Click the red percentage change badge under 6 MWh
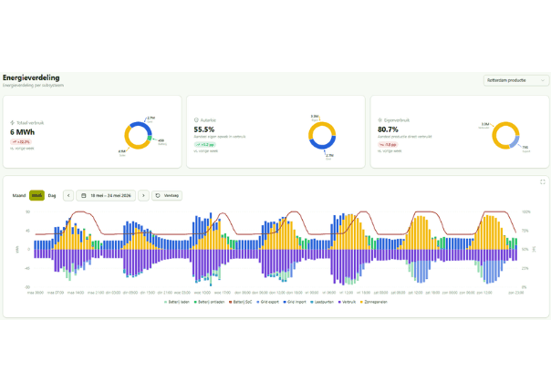551x392 pixels. [x=21, y=142]
